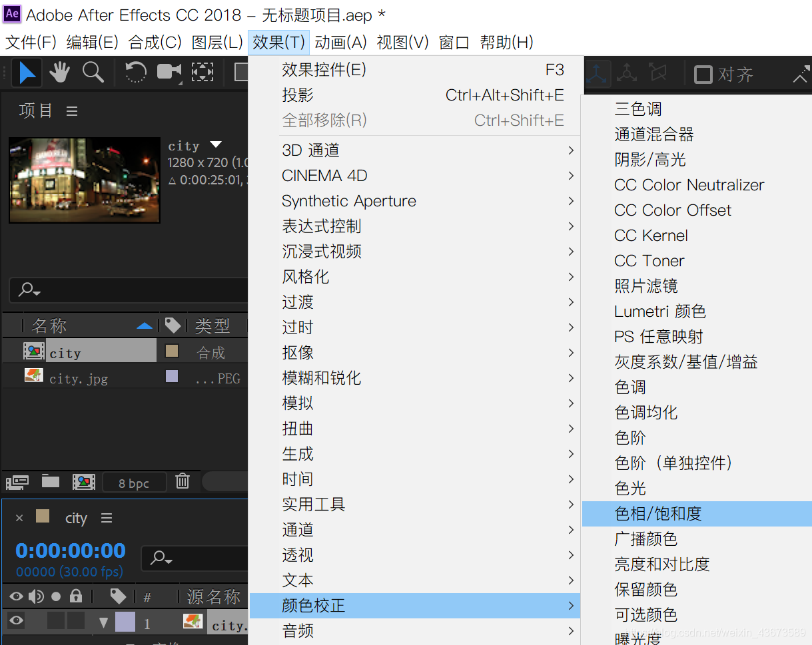Screen dimensions: 812x645
Task: Expand the 3D 通道 submenu
Action: coord(416,150)
